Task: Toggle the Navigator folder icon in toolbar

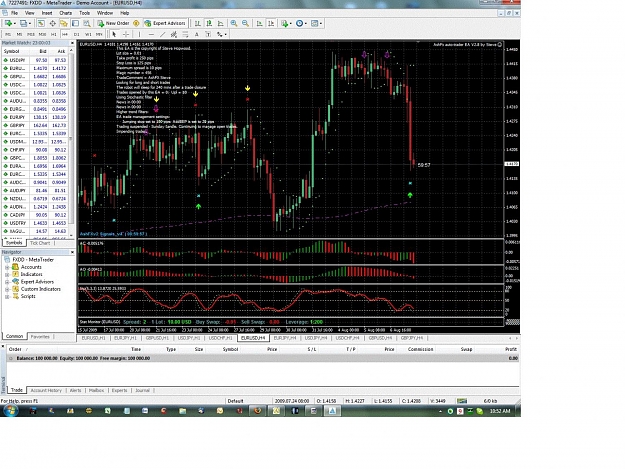Action: point(63,24)
